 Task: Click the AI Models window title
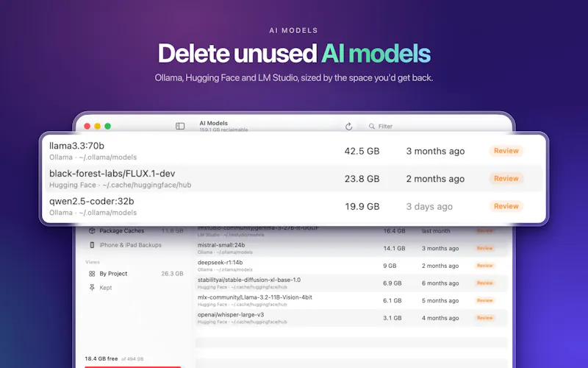(213, 123)
